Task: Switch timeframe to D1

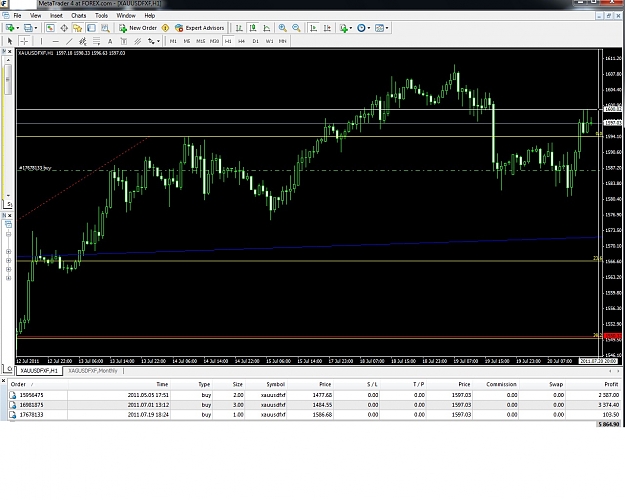Action: tap(256, 41)
